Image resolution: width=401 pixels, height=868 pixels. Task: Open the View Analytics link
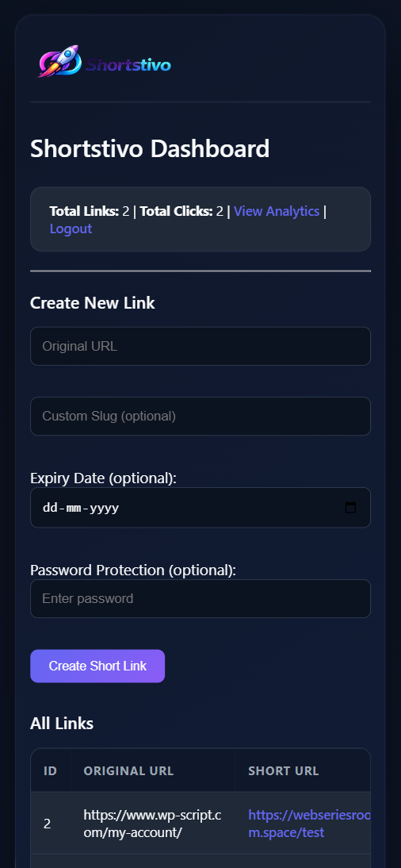point(277,211)
